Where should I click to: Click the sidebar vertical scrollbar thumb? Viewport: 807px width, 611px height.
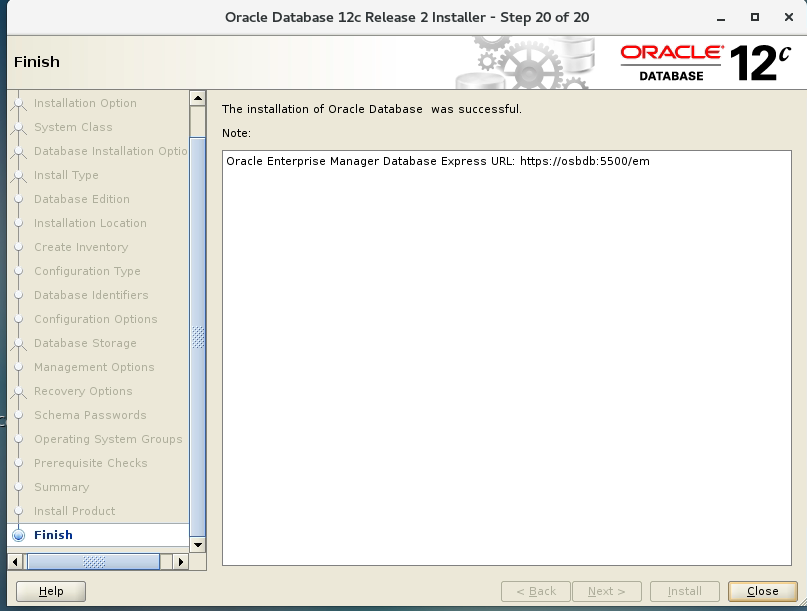(x=198, y=337)
